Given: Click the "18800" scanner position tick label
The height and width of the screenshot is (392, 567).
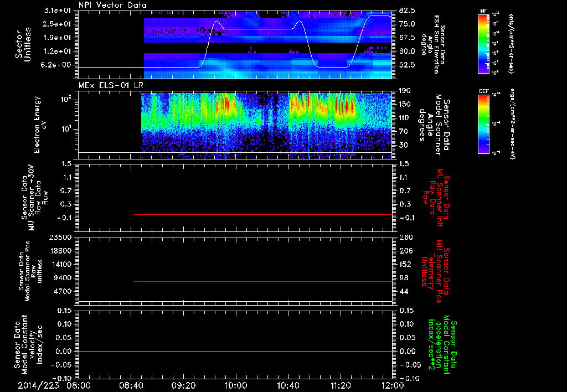Looking at the screenshot, I should coord(61,251).
